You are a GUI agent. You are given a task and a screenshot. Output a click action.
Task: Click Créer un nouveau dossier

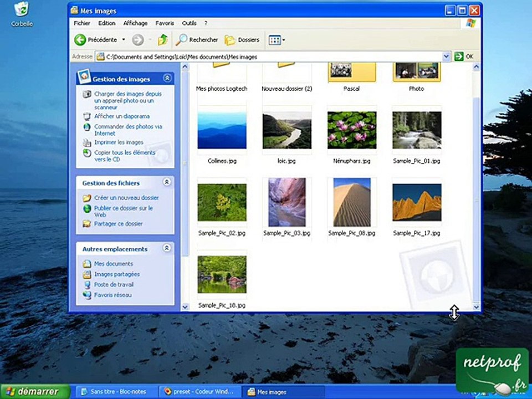pyautogui.click(x=126, y=197)
